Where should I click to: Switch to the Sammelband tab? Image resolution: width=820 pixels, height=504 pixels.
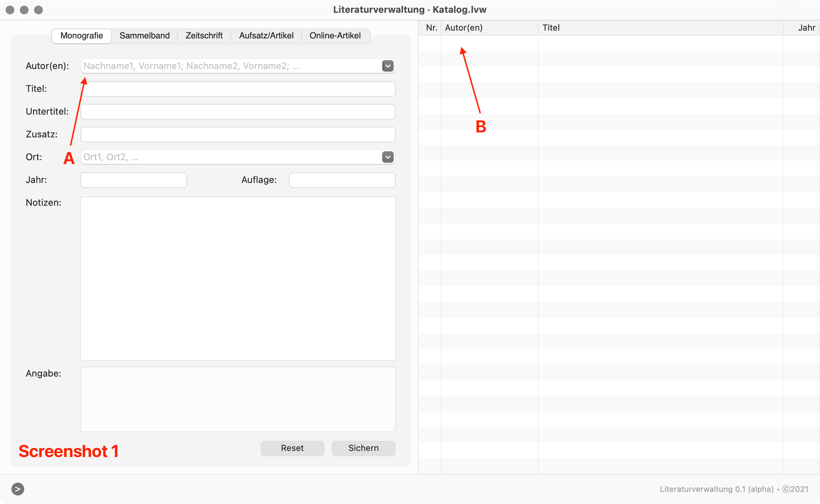(144, 36)
